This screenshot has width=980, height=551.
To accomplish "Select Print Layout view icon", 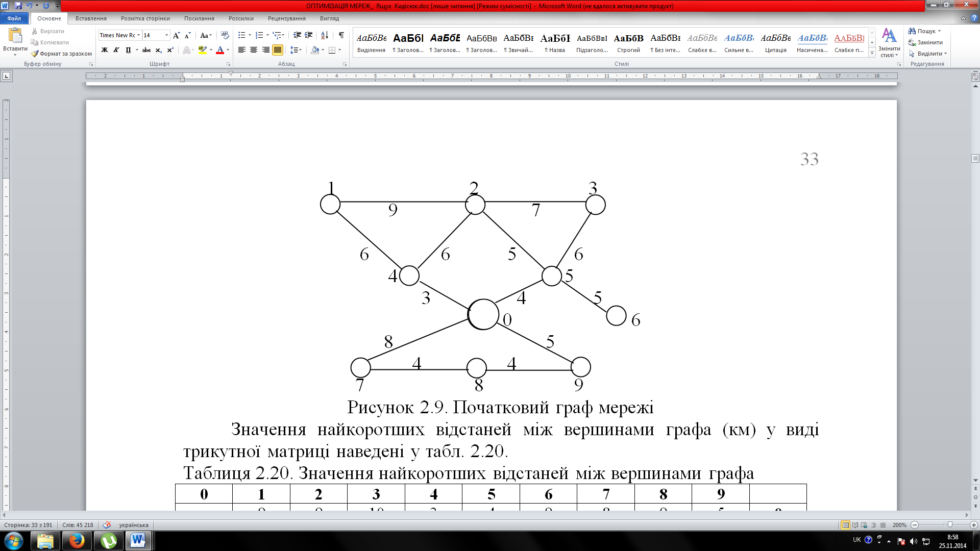I will [846, 525].
